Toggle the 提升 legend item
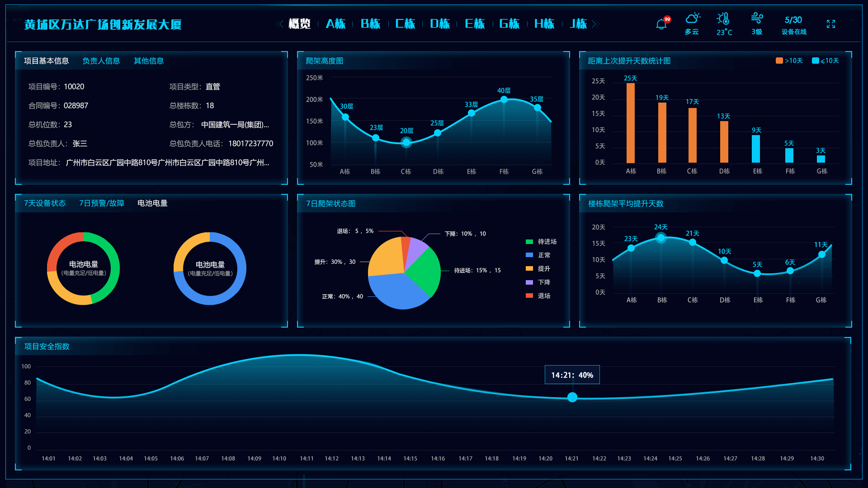This screenshot has width=868, height=488. pos(538,269)
